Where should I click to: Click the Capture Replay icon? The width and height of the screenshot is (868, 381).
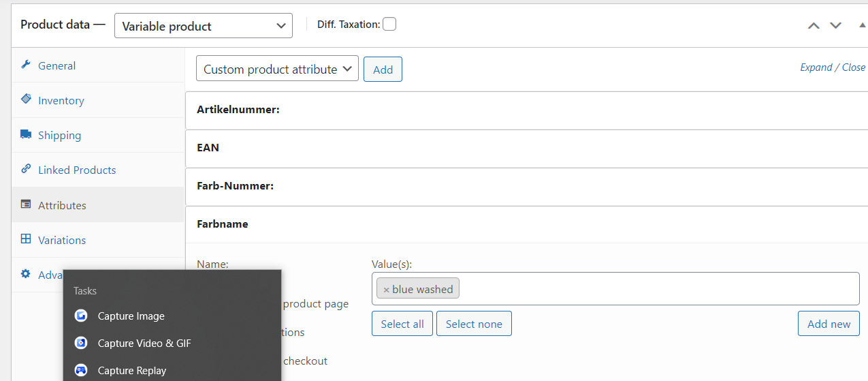click(81, 371)
